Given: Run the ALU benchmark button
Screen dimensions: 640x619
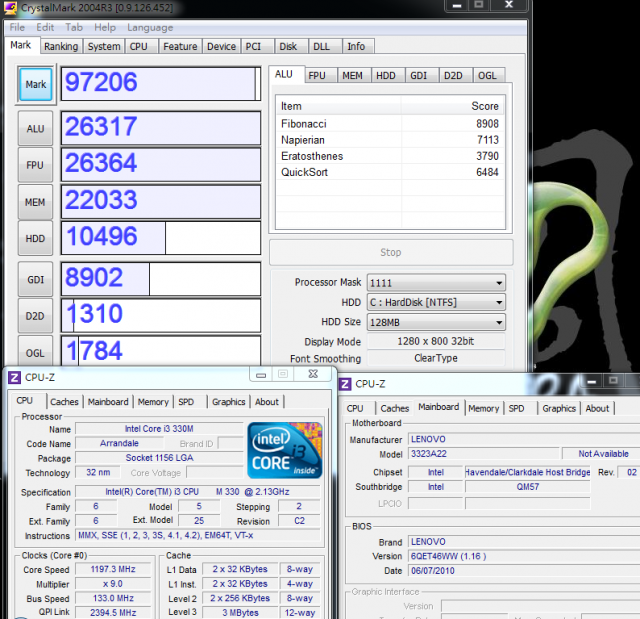Looking at the screenshot, I should (36, 129).
